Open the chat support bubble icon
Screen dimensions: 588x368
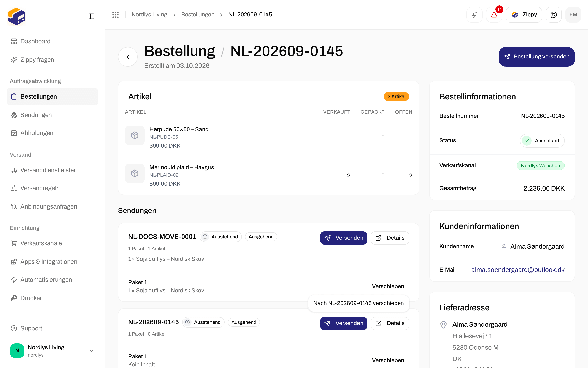[x=553, y=15]
